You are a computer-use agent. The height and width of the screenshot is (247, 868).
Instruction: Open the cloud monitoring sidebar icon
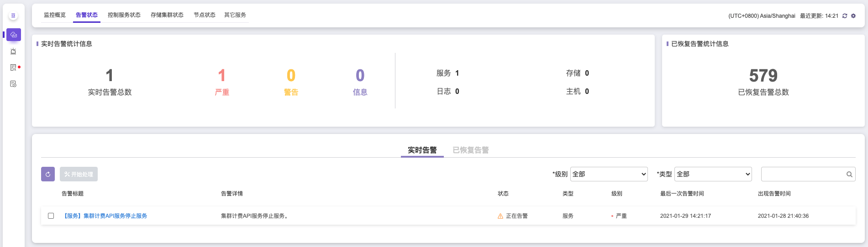click(x=14, y=35)
